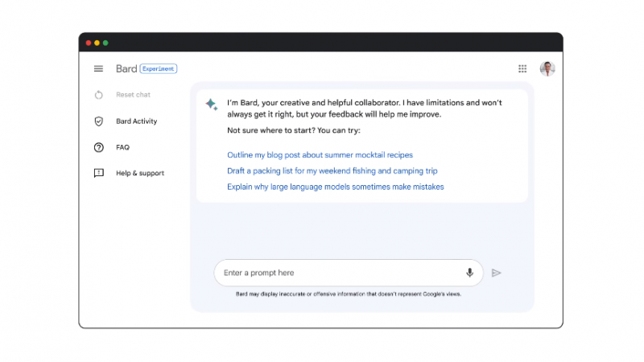Click the FAQ question mark icon
644x362 pixels.
pos(99,147)
